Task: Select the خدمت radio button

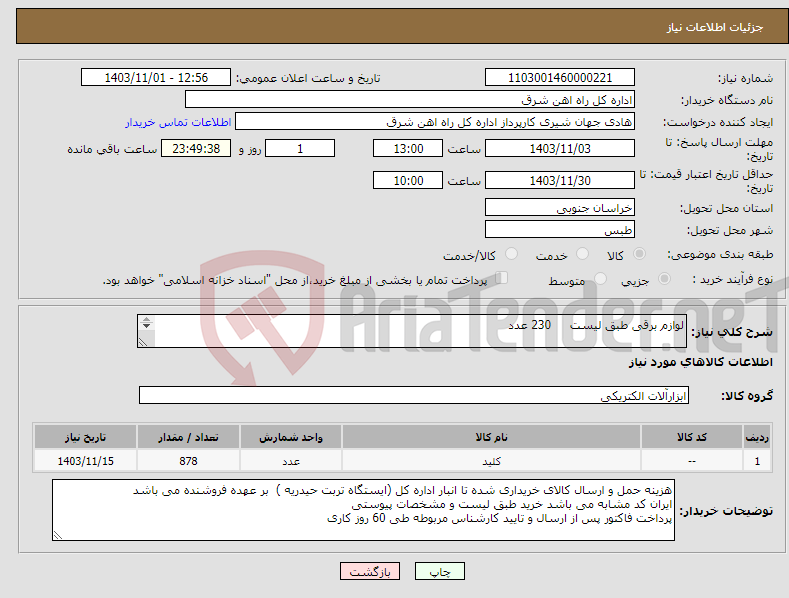Action: coord(582,254)
